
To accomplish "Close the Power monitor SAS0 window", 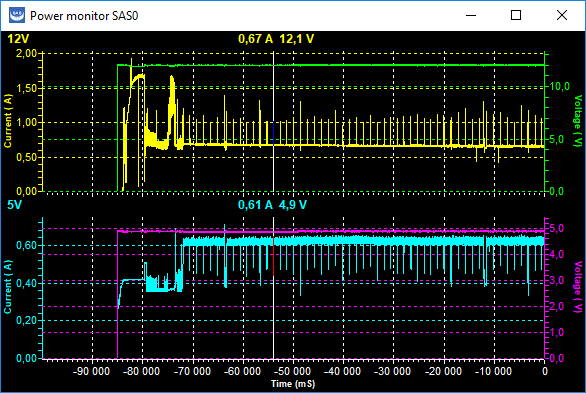I will tap(562, 15).
